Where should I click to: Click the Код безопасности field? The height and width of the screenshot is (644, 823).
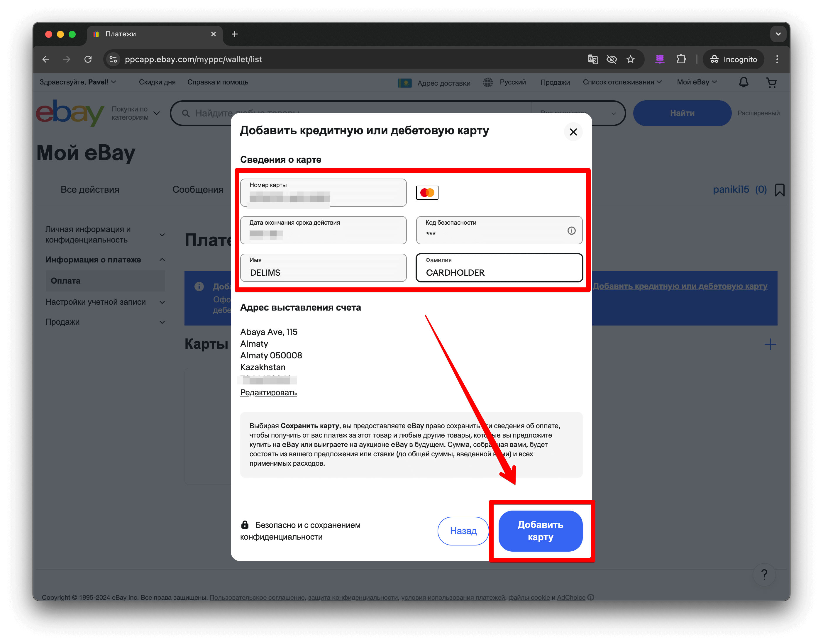[499, 230]
